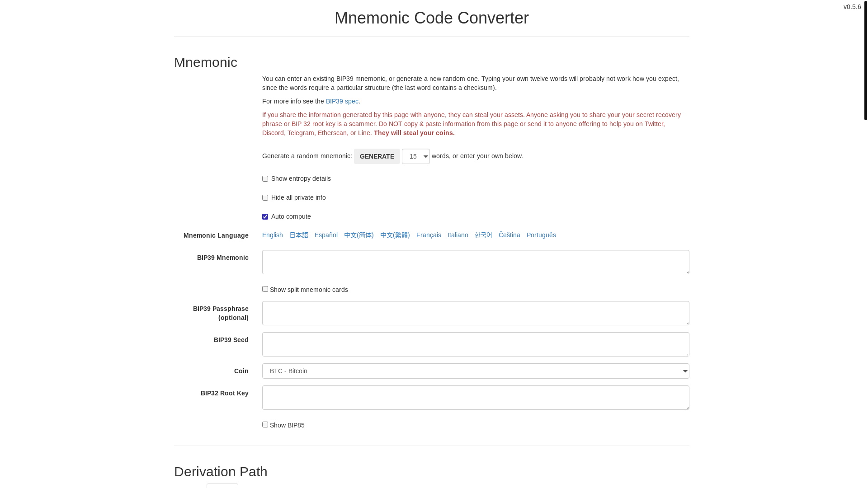Screen dimensions: 868x488
Task: Select English mnemonic language
Action: coord(272,235)
